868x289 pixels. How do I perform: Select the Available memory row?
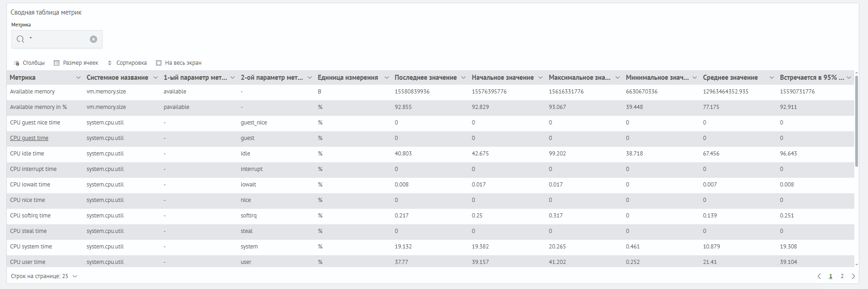32,92
